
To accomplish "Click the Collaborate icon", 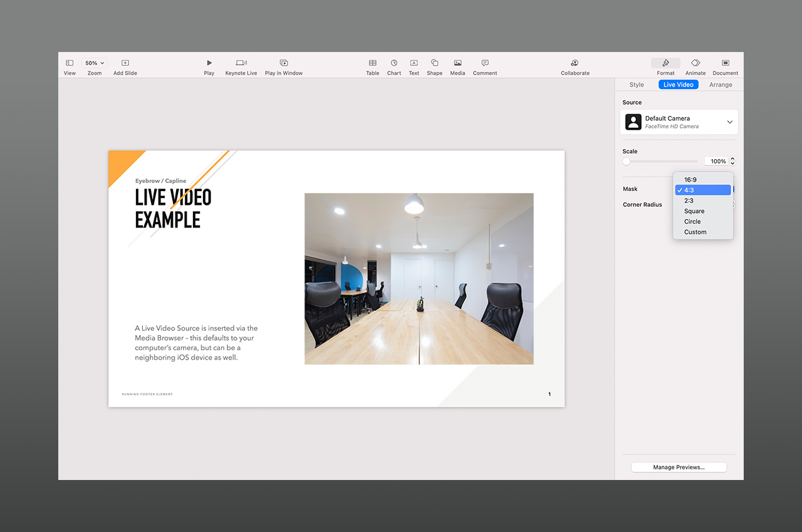I will click(x=575, y=63).
